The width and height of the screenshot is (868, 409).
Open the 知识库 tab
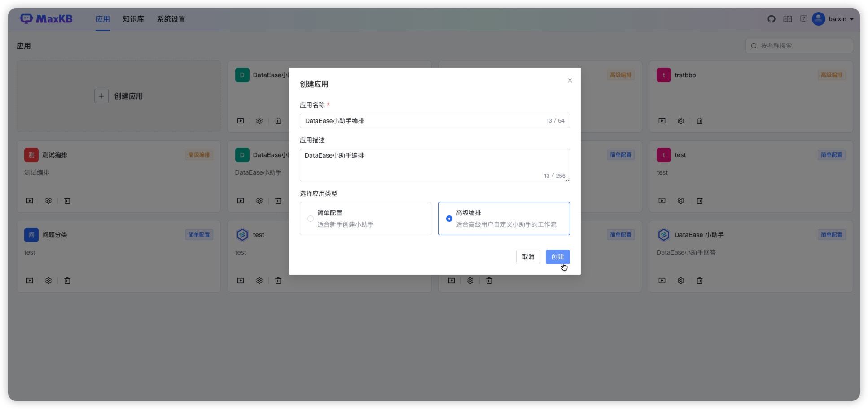pos(133,19)
